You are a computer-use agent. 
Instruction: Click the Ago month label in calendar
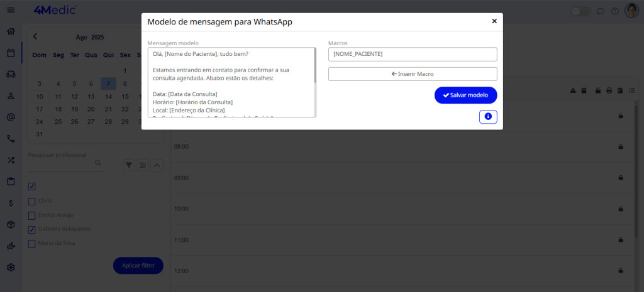pos(82,37)
